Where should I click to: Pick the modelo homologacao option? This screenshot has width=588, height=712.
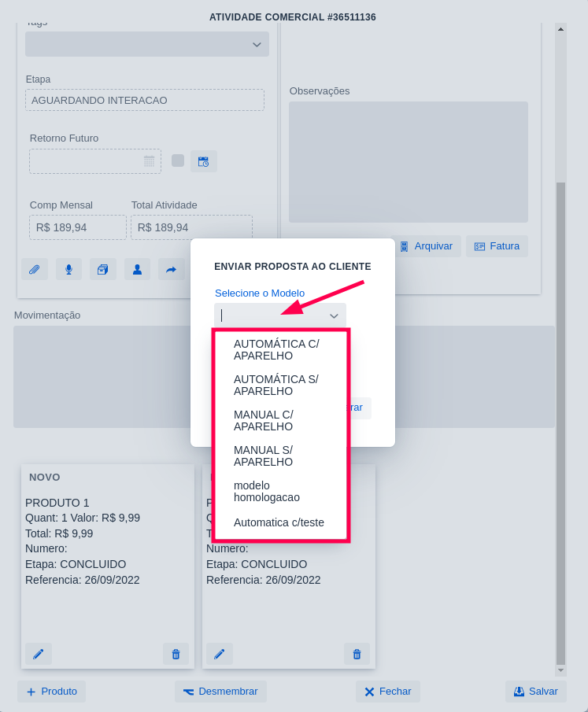click(x=266, y=491)
